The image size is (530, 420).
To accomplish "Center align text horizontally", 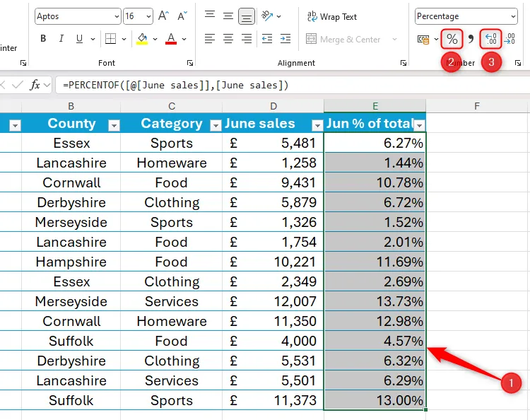I will [228, 39].
